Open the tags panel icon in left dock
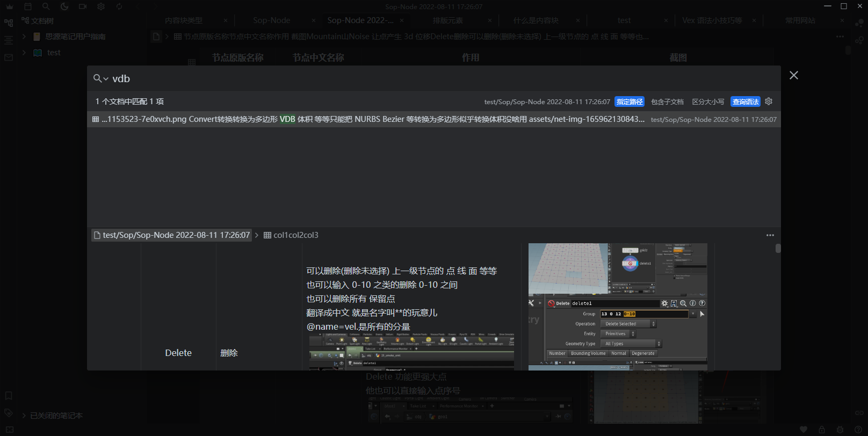This screenshot has height=436, width=868. tap(9, 413)
